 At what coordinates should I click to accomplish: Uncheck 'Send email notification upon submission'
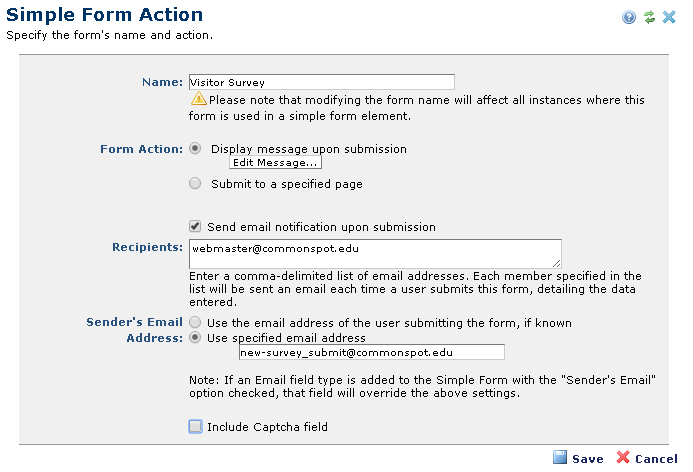(195, 227)
